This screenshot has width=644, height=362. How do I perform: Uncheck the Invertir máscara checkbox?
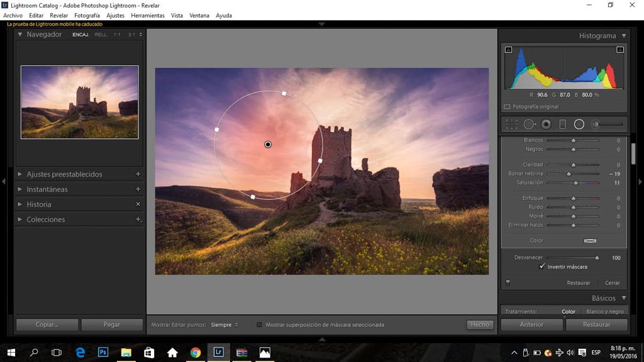point(543,266)
